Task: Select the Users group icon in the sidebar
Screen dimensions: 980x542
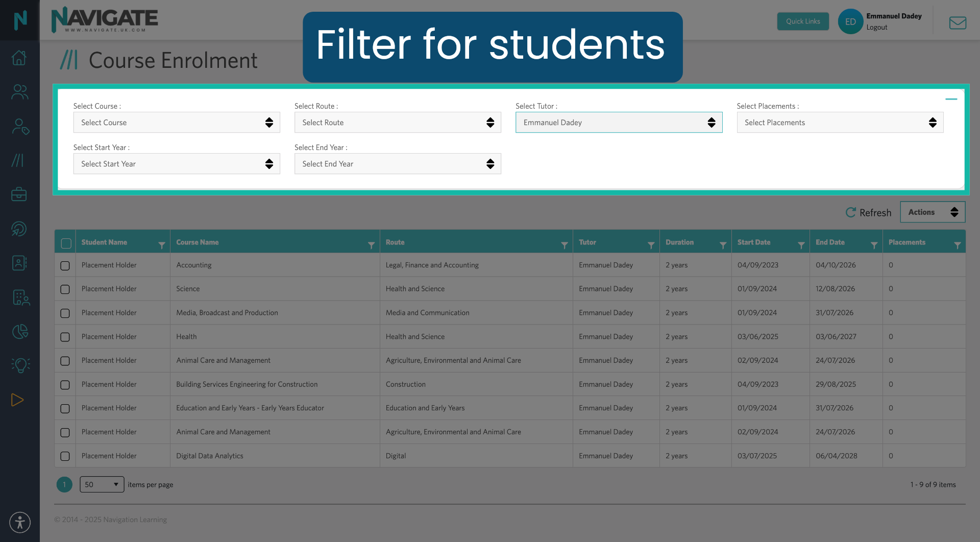Action: [x=19, y=92]
